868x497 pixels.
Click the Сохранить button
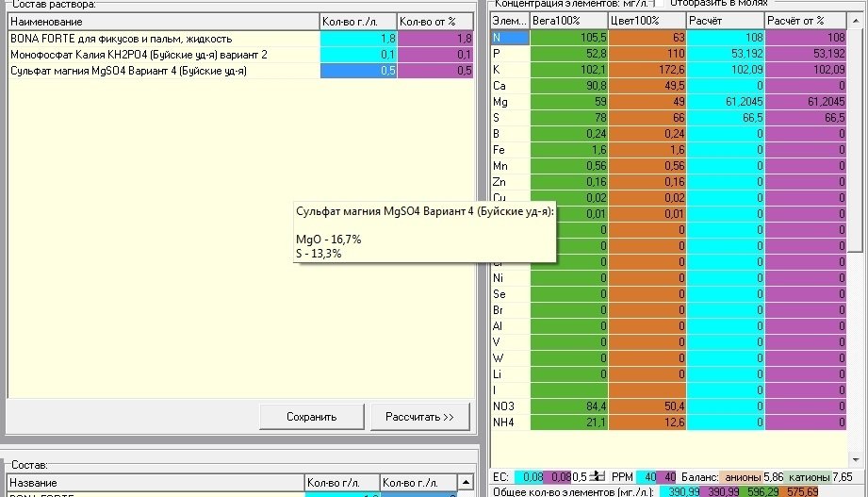point(312,417)
